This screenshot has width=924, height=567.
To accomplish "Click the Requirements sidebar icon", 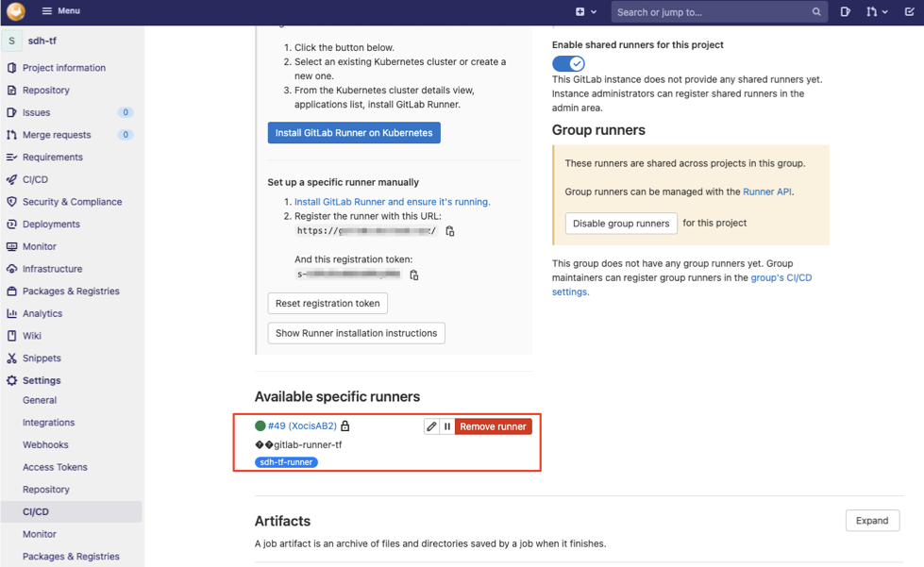I will tap(11, 158).
